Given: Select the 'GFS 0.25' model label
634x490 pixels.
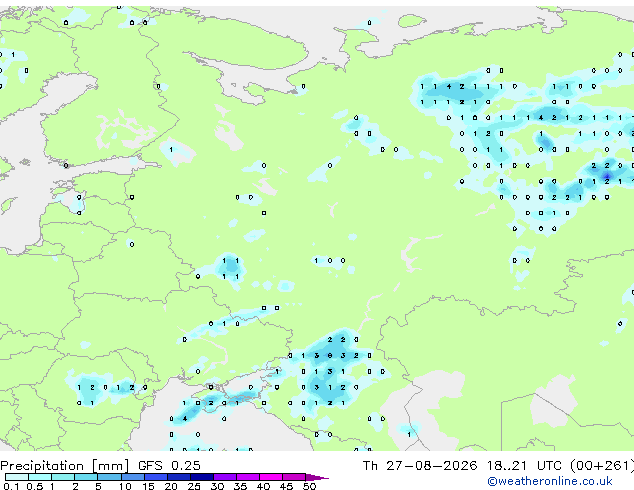Looking at the screenshot, I should 169,466.
